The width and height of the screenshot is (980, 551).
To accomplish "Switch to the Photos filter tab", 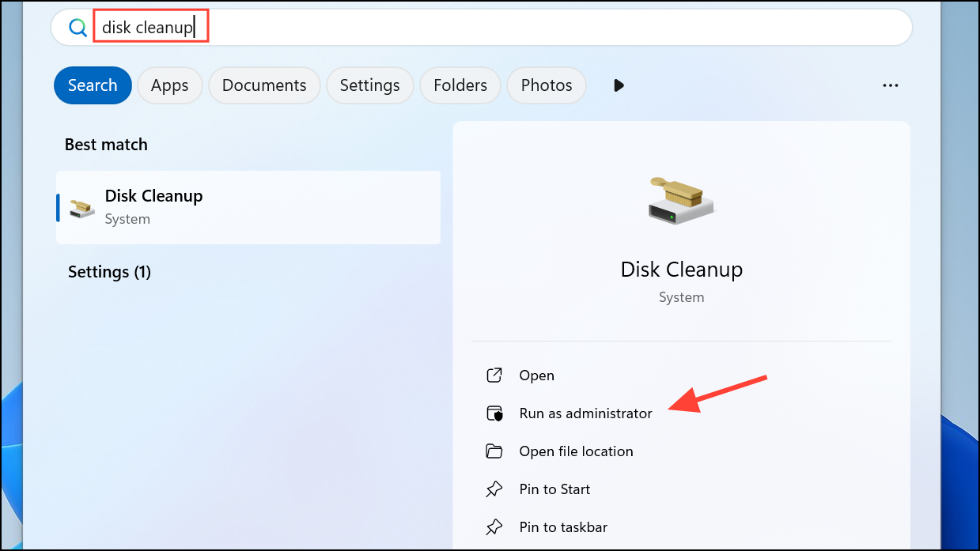I will pos(547,85).
